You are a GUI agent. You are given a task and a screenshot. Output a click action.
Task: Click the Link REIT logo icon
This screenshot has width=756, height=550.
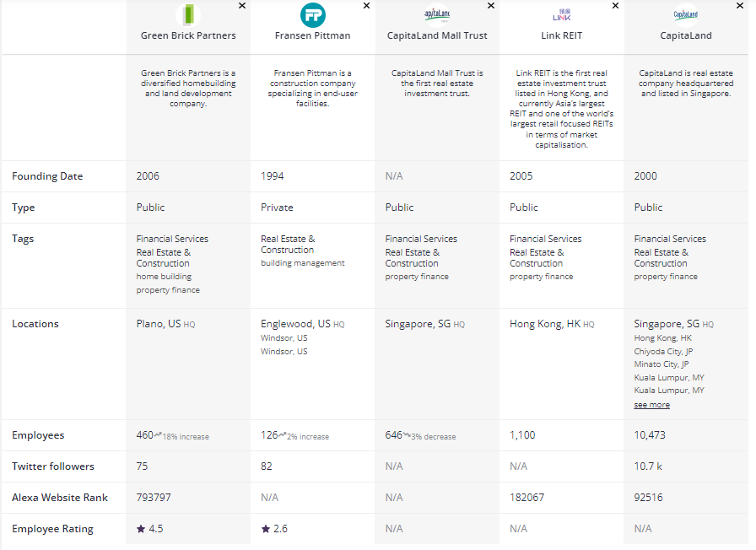pos(561,14)
